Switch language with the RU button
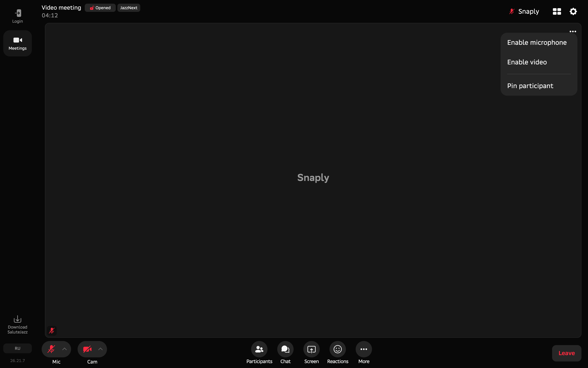Screen dimensions: 588x368 18,348
